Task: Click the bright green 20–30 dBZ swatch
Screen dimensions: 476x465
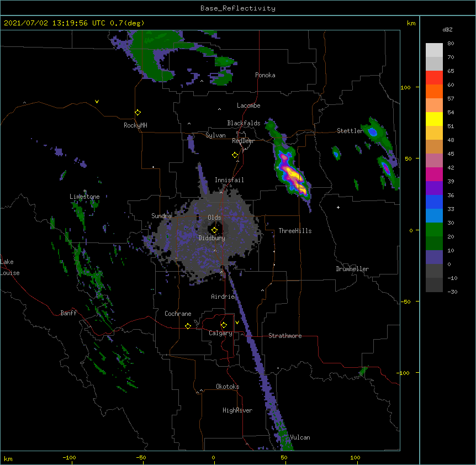Action: tap(434, 230)
